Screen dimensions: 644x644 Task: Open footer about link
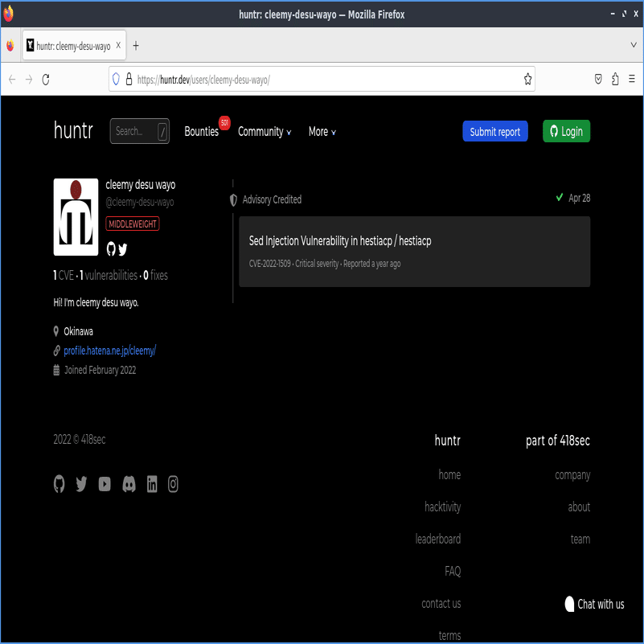[579, 507]
